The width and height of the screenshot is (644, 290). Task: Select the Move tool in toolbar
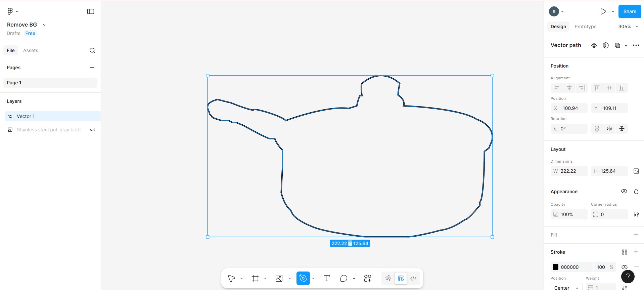pyautogui.click(x=231, y=278)
